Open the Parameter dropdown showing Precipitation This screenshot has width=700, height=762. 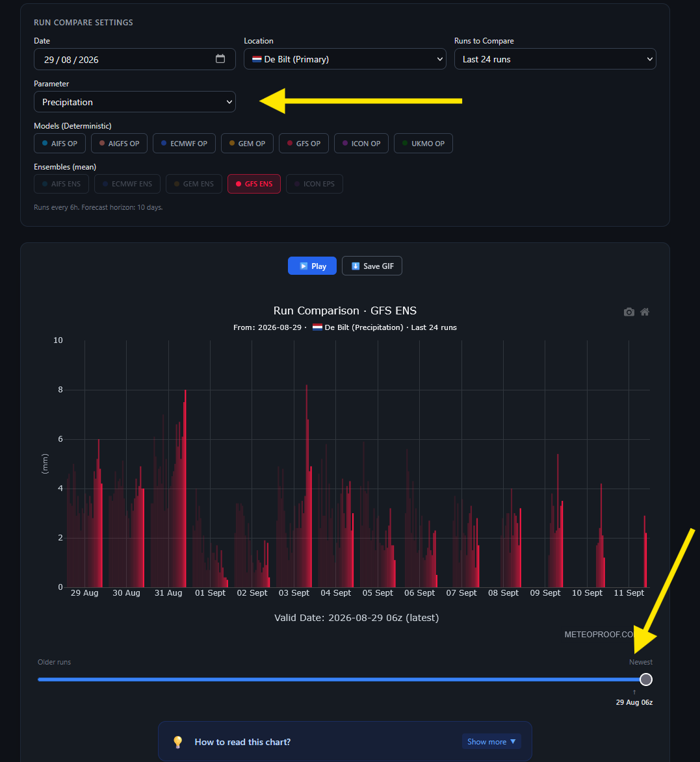135,102
